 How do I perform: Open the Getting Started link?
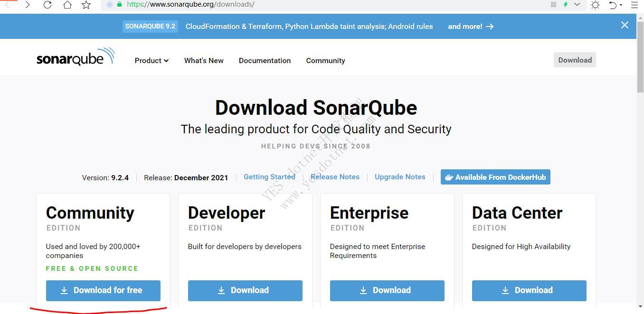[269, 177]
